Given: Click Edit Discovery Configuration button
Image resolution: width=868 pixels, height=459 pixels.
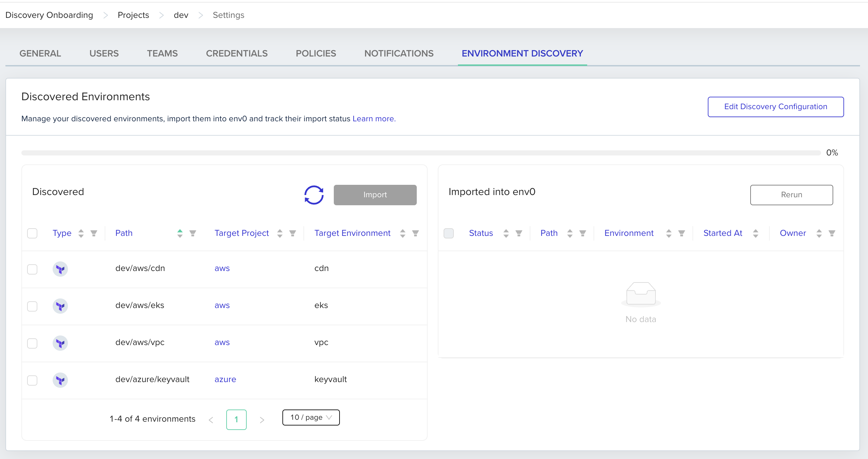Looking at the screenshot, I should [x=775, y=107].
